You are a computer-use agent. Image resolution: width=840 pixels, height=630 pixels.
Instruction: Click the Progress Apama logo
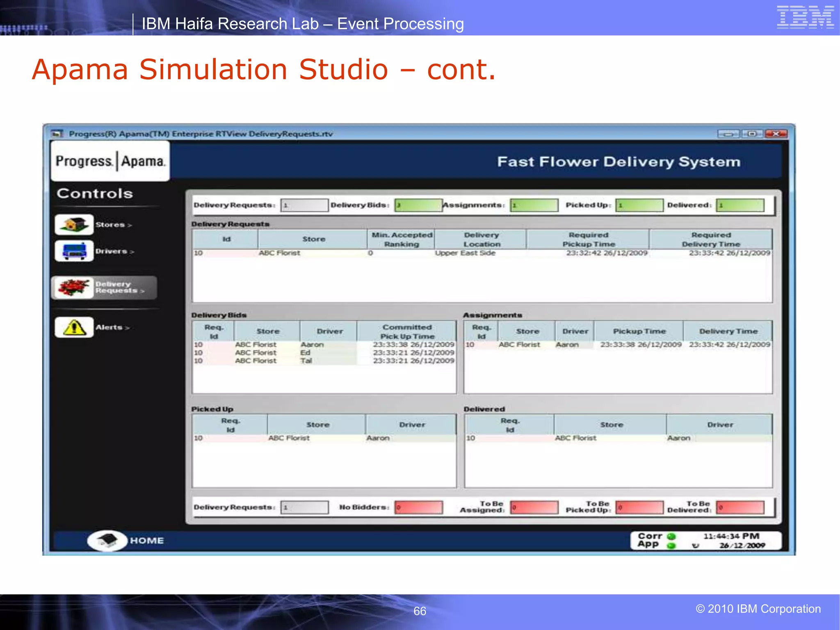pos(110,161)
